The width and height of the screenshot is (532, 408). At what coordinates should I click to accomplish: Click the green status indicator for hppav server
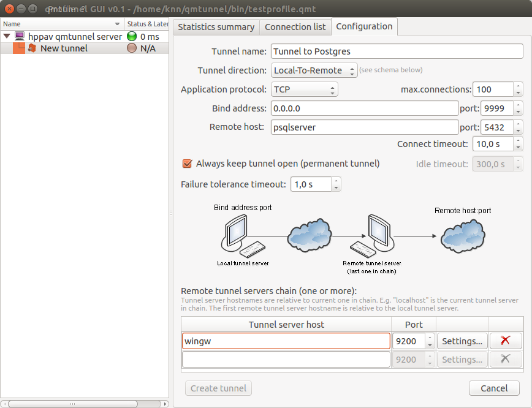(x=132, y=36)
